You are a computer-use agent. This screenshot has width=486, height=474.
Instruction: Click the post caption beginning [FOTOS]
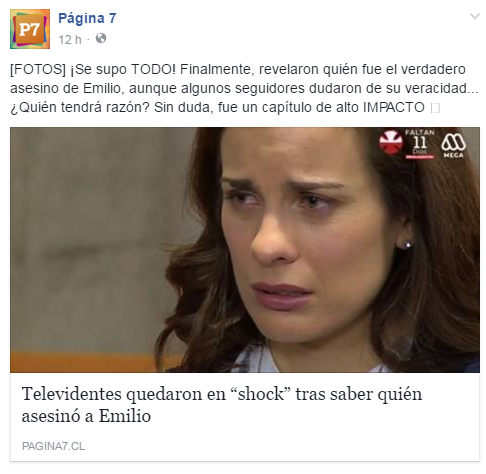click(x=244, y=88)
